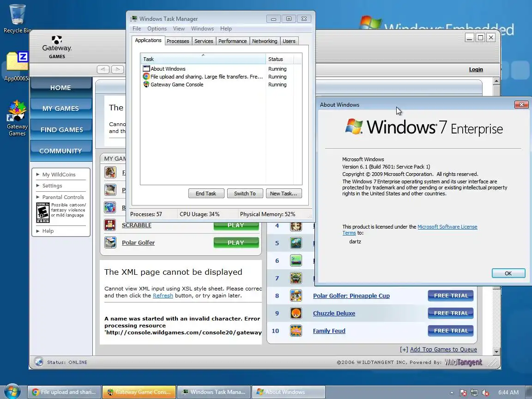Click the Switch To button
The height and width of the screenshot is (399, 532).
(245, 193)
